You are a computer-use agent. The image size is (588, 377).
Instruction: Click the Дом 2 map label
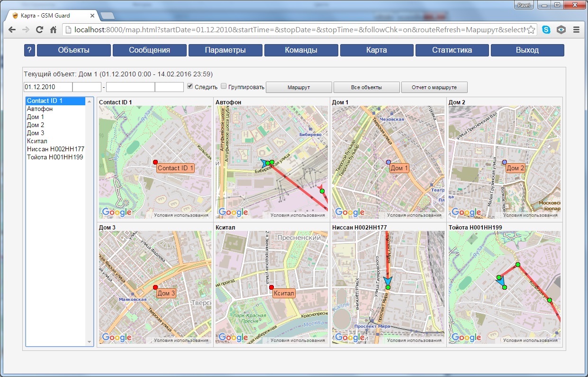(x=516, y=168)
